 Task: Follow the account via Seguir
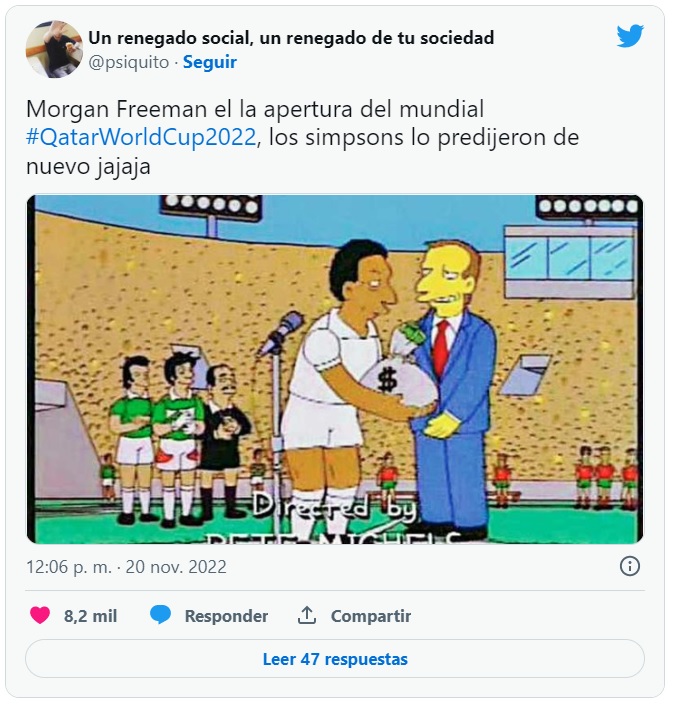click(x=209, y=62)
